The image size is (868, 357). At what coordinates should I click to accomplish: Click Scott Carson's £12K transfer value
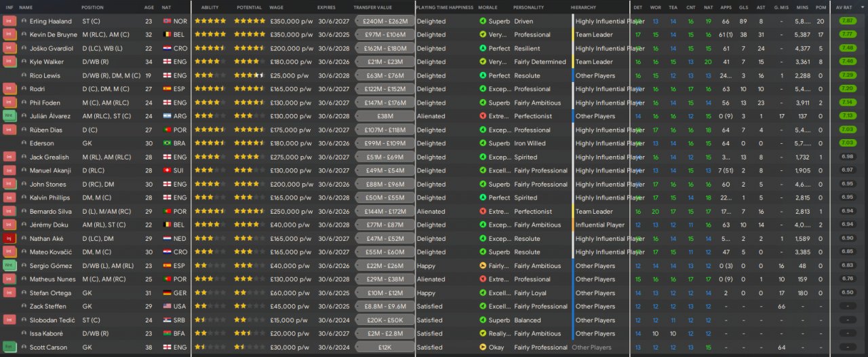(x=384, y=347)
